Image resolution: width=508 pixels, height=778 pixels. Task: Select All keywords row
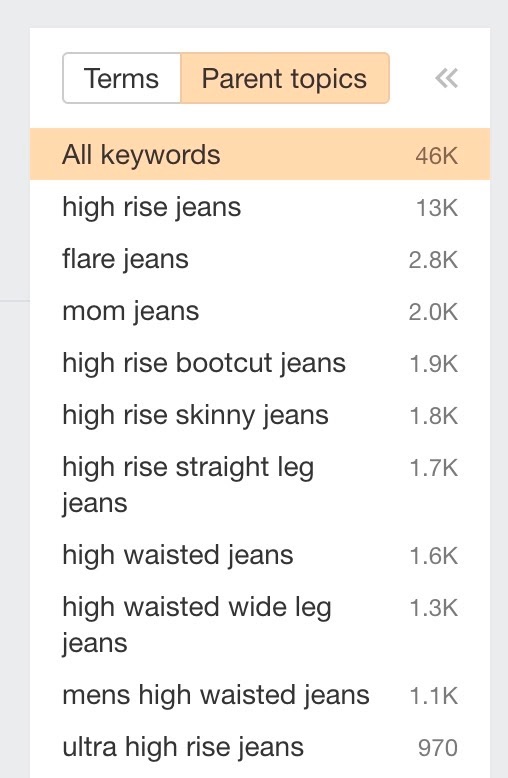[x=260, y=154]
